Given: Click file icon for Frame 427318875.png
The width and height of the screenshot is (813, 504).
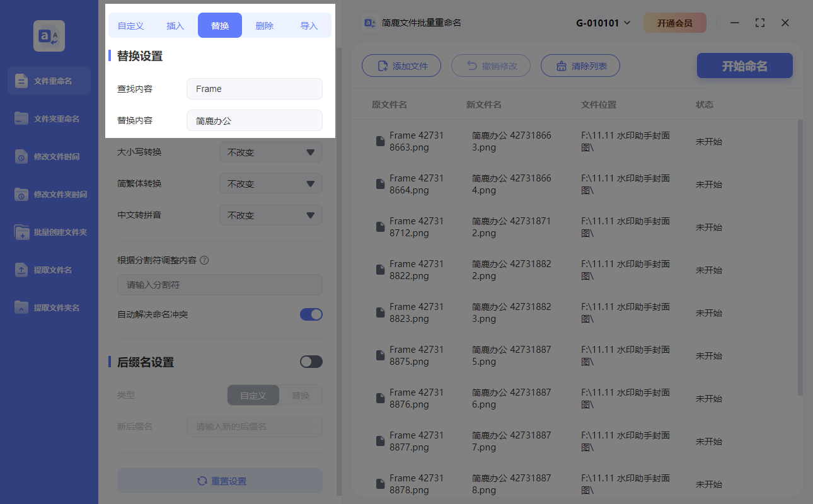Looking at the screenshot, I should (x=380, y=355).
